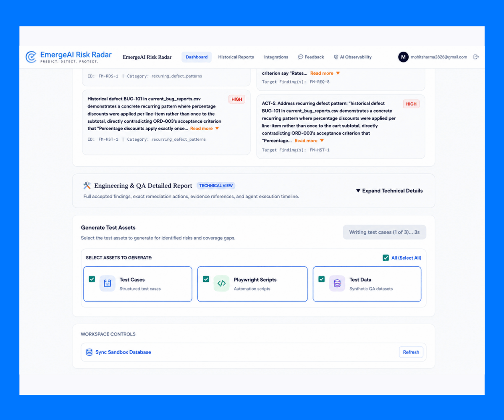
Task: Open Historical Reports tab
Action: pos(236,57)
